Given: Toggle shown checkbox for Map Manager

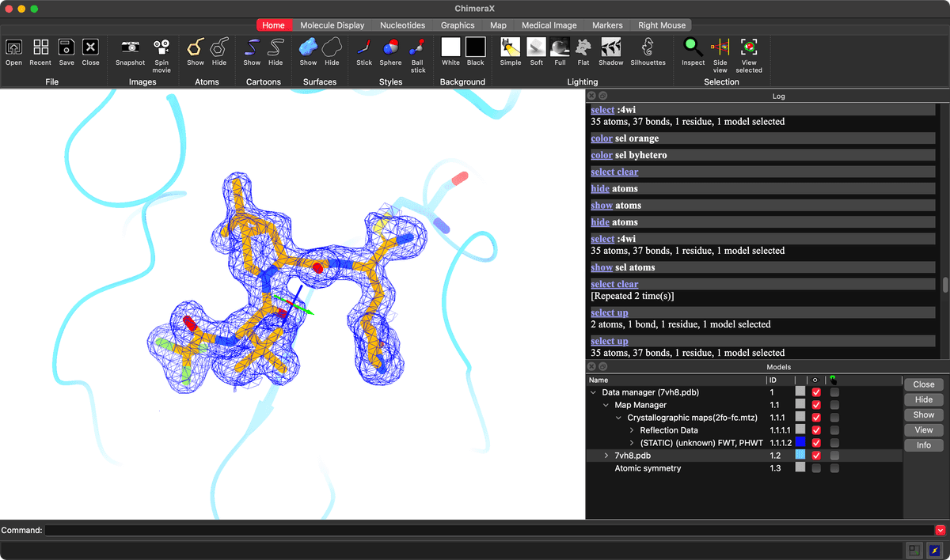Looking at the screenshot, I should click(x=816, y=405).
